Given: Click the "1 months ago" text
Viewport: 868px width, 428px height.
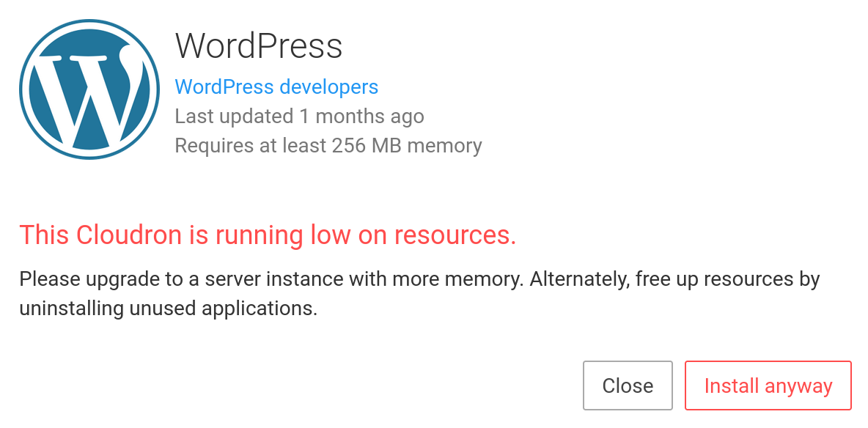Looking at the screenshot, I should 361,117.
